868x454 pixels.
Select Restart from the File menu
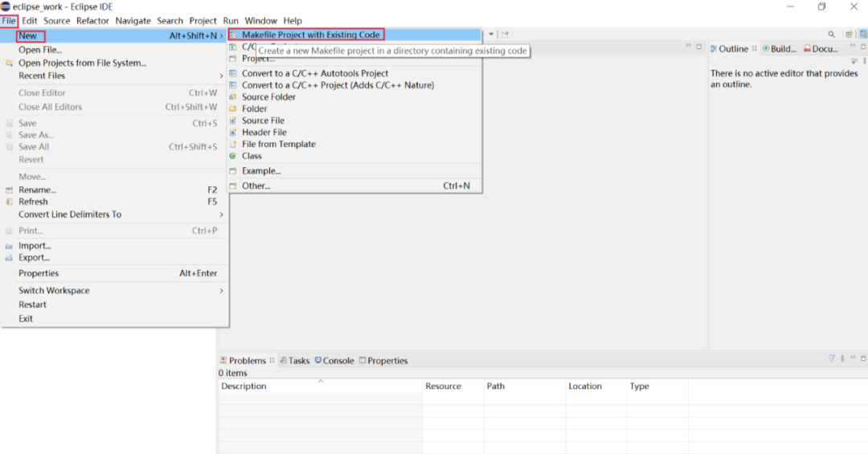click(115, 305)
